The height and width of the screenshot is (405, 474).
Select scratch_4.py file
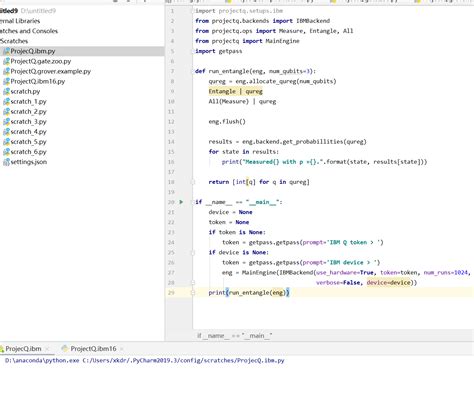click(x=28, y=131)
